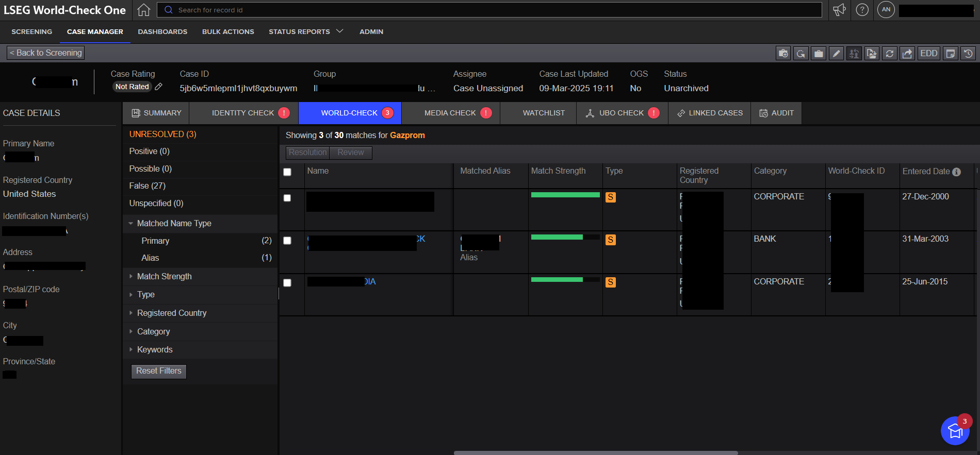Click the home icon next to the logo
The image size is (980, 455).
point(144,10)
